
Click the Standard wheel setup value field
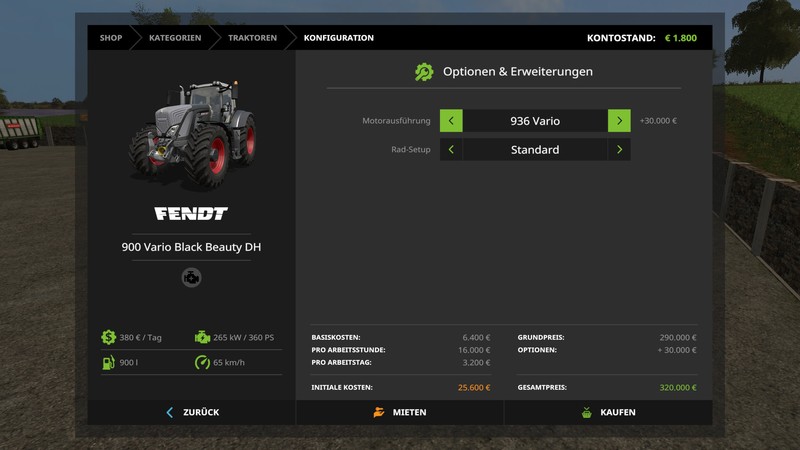point(535,150)
